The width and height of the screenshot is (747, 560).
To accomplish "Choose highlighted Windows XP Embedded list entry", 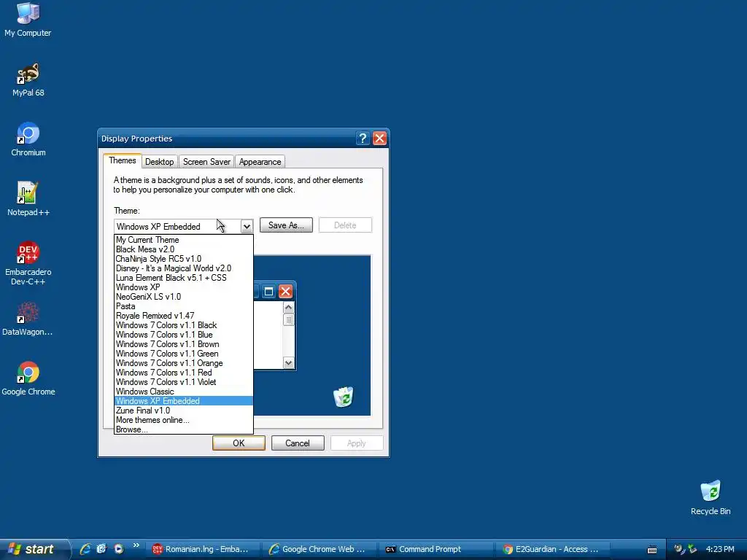I will 183,402.
